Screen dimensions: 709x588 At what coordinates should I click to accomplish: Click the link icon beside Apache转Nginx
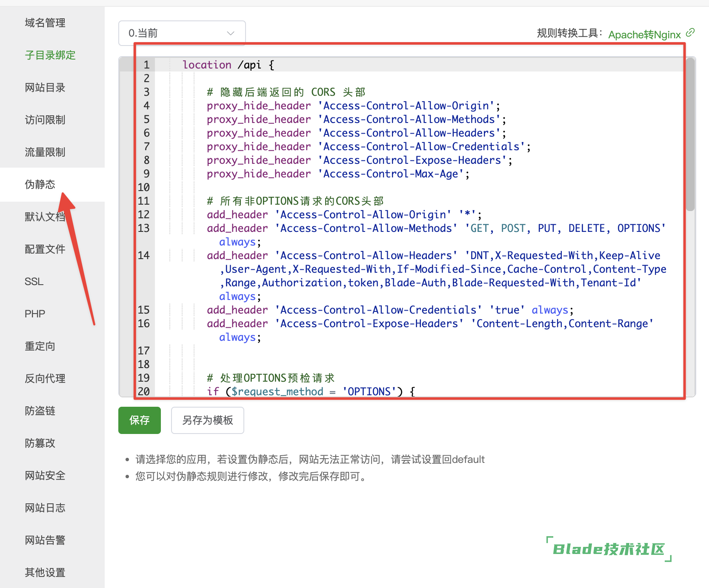[x=690, y=33]
